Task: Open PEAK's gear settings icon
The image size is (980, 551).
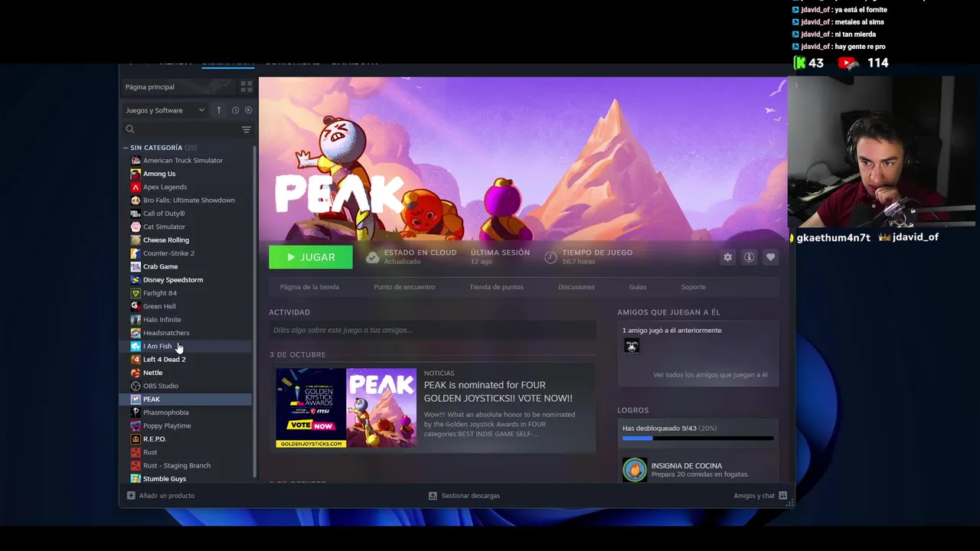Action: click(x=727, y=257)
